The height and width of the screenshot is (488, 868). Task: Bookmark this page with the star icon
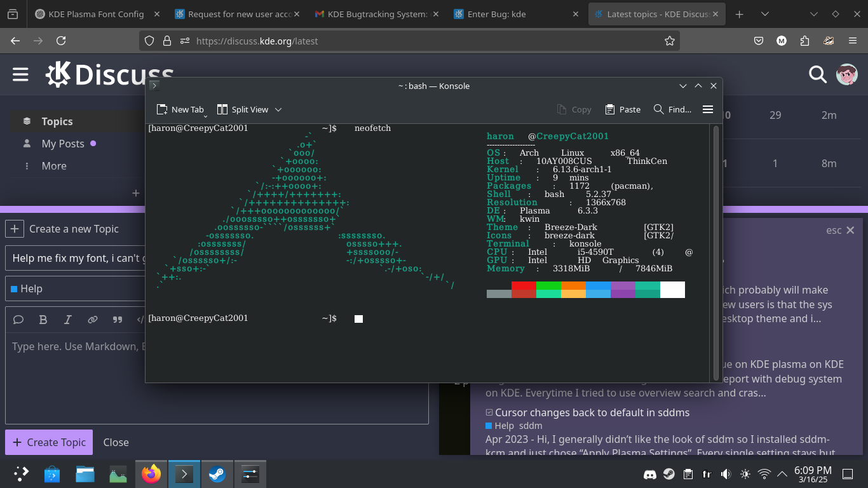[x=669, y=41]
